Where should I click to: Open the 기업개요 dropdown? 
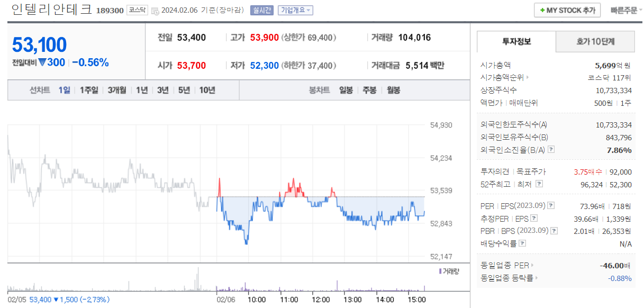pos(295,10)
